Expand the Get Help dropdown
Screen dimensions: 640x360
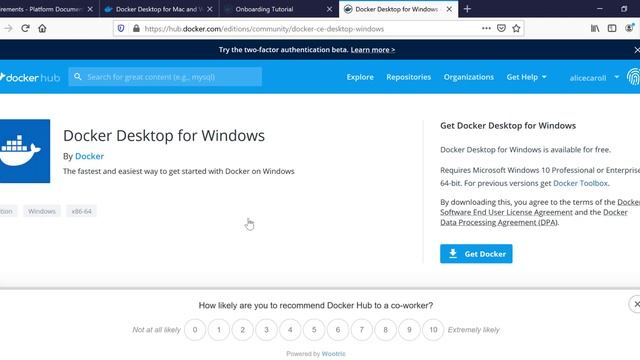(527, 77)
